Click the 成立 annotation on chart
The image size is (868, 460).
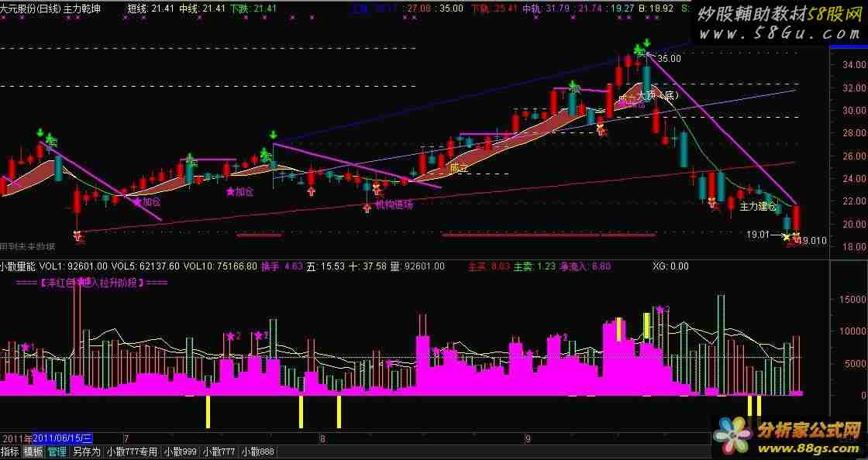[459, 168]
